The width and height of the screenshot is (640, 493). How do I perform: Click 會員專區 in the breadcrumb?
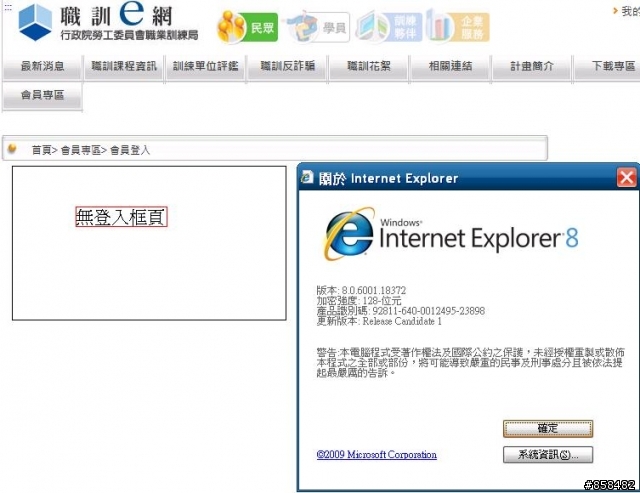(x=81, y=150)
